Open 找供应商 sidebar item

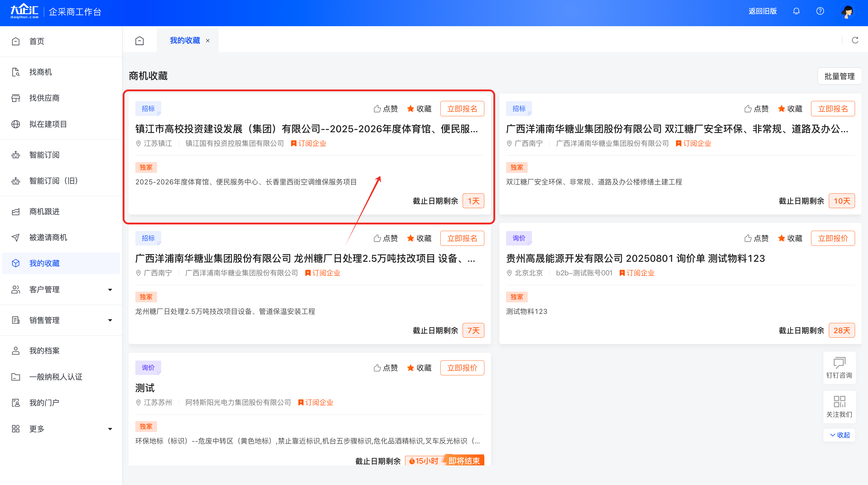tap(61, 98)
